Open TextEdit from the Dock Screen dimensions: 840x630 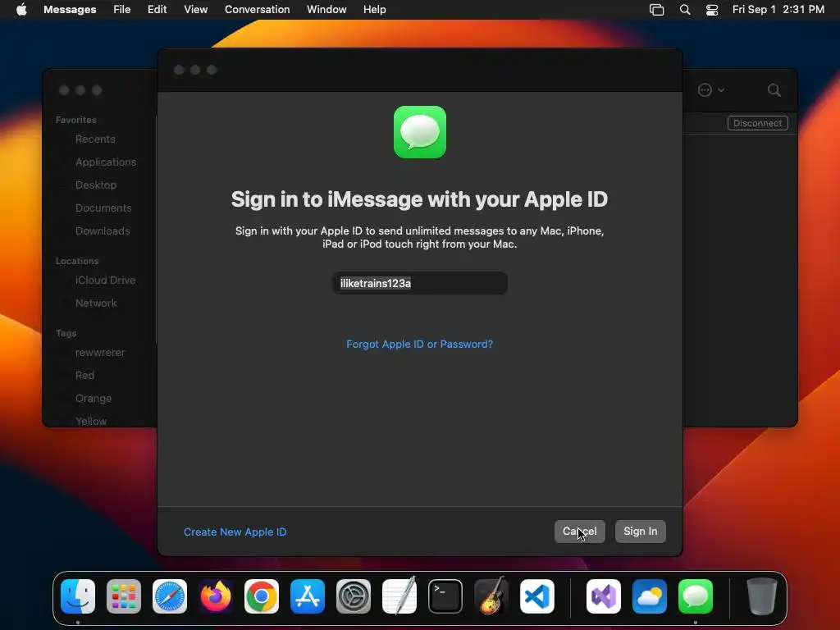[399, 596]
